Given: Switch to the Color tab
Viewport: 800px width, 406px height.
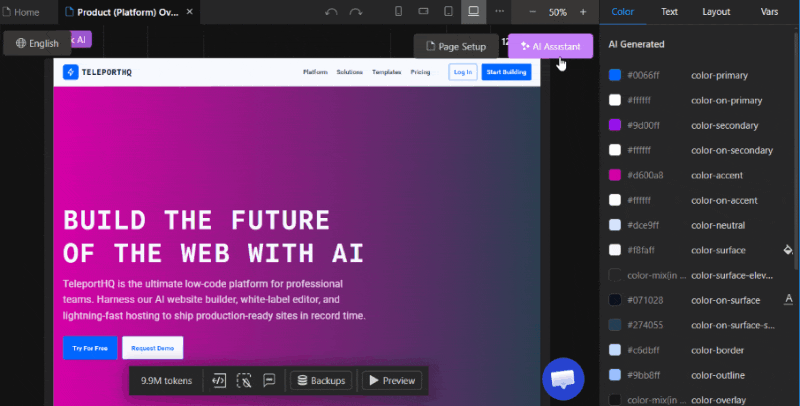Looking at the screenshot, I should tap(622, 12).
